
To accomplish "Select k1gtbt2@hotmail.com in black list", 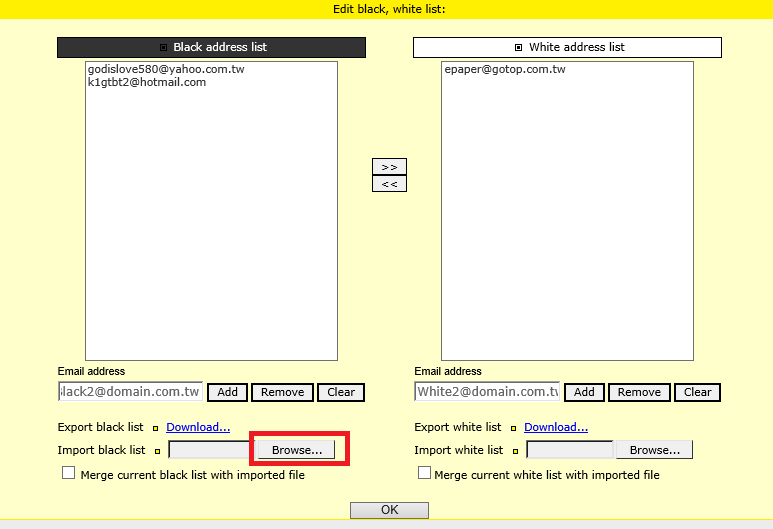I will point(147,83).
